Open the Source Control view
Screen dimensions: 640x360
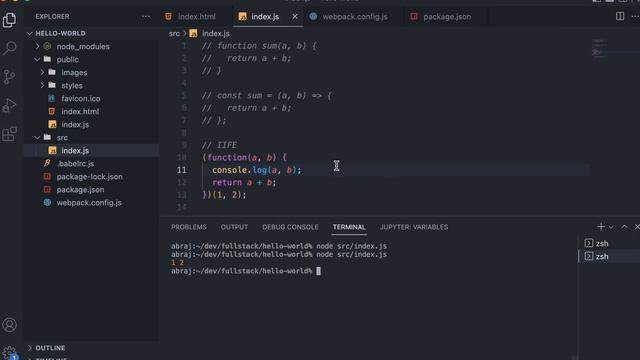9,77
